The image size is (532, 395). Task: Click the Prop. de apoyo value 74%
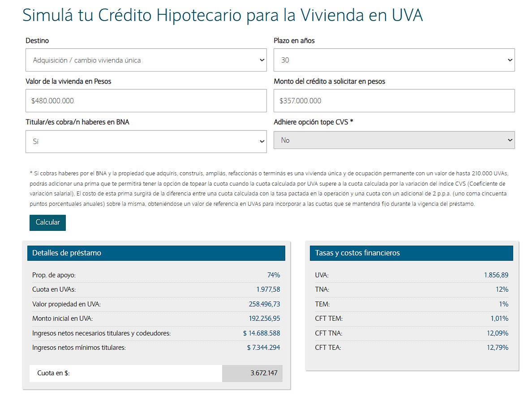point(274,275)
